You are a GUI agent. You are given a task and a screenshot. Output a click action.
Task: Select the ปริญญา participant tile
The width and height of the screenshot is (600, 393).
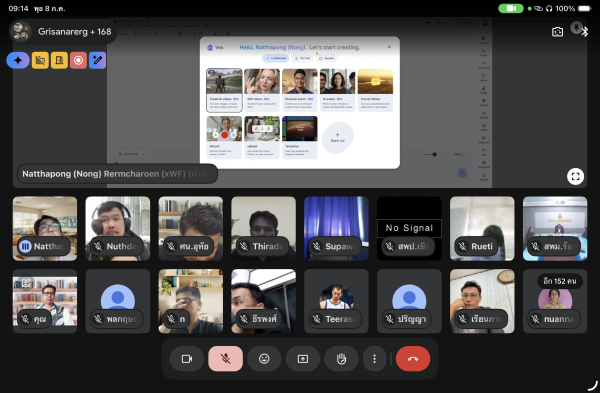pyautogui.click(x=409, y=301)
